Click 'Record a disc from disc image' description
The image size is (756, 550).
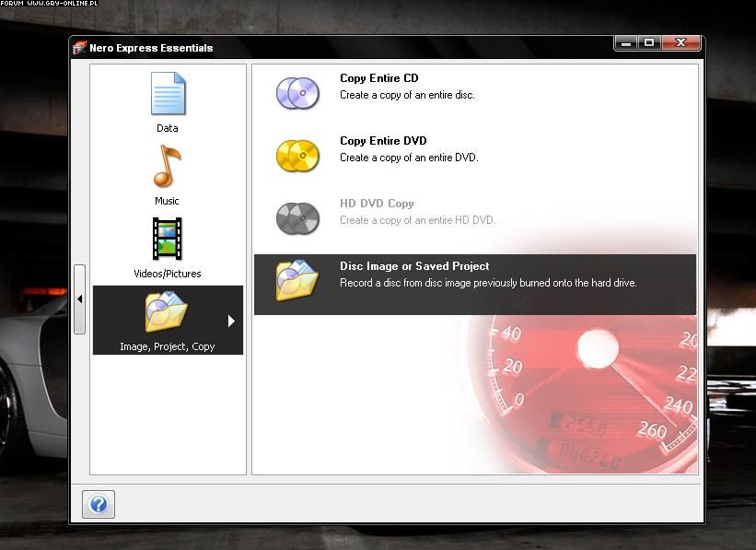point(488,283)
